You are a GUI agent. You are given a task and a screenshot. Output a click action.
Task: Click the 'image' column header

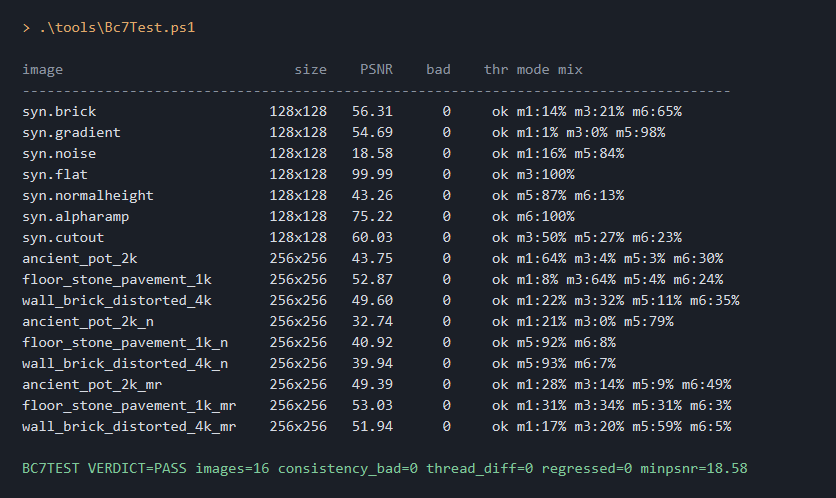[x=43, y=70]
